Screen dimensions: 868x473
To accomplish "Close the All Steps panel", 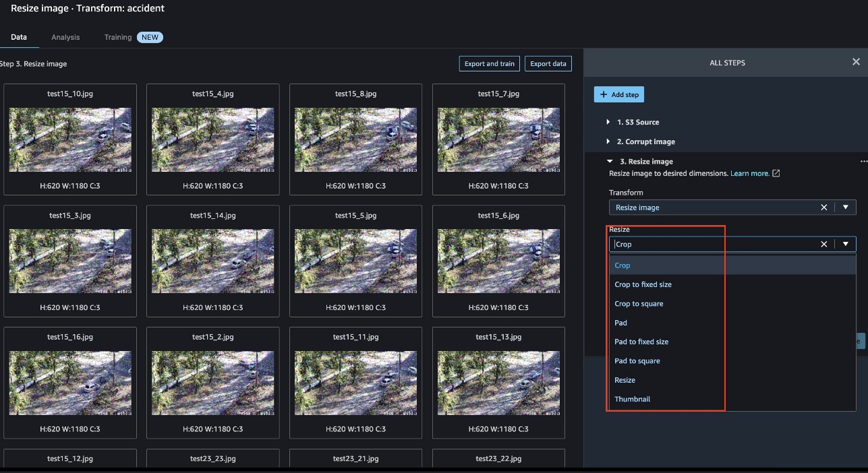I will coord(856,62).
